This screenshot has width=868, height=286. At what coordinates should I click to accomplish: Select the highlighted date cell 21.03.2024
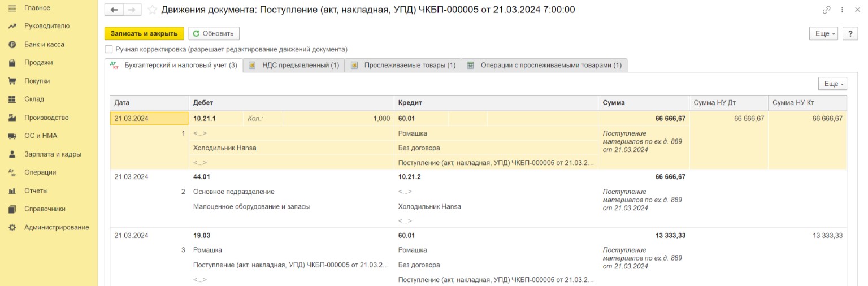pos(149,119)
